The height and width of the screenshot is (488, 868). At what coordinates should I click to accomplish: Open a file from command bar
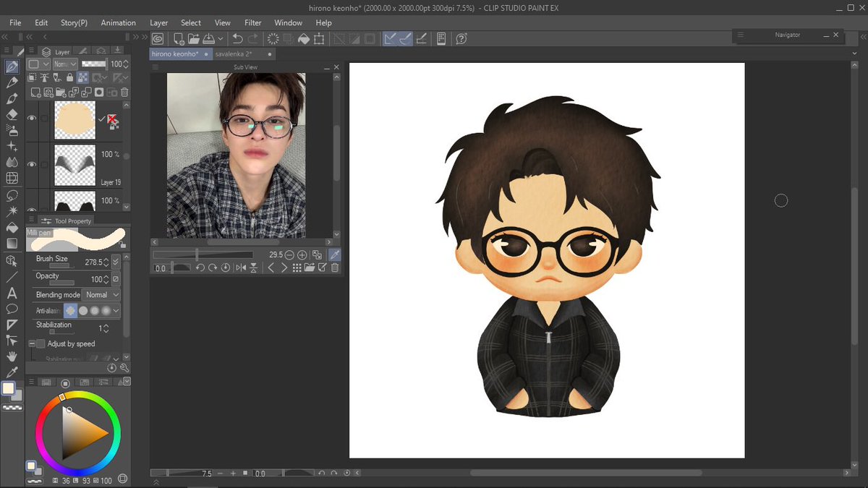[x=194, y=39]
